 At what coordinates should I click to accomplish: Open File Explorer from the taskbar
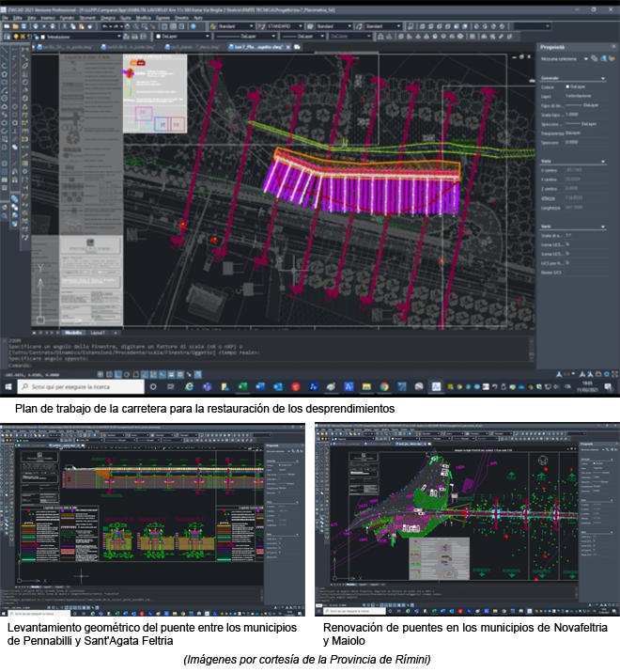pos(366,386)
